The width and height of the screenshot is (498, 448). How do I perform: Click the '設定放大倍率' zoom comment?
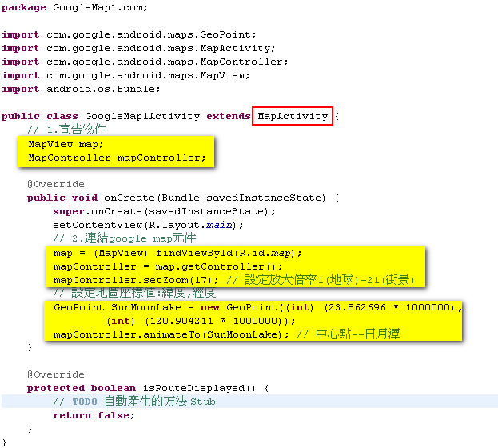point(321,280)
